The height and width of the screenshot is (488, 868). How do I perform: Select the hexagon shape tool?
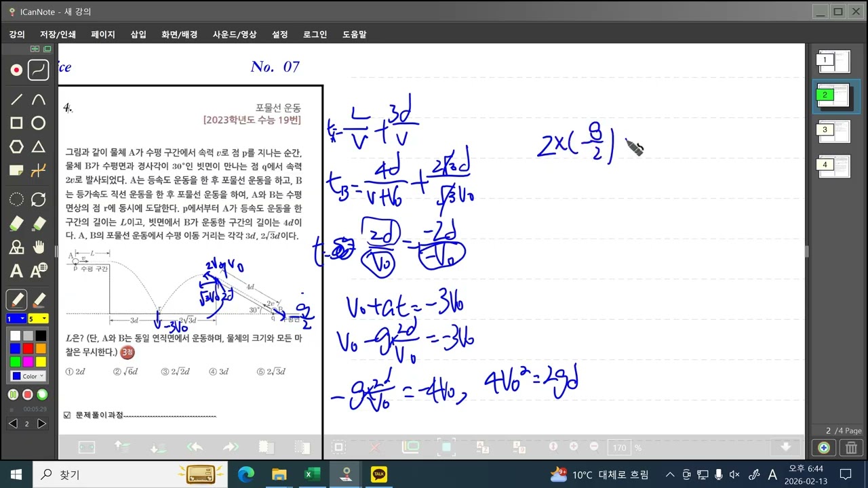pyautogui.click(x=17, y=146)
